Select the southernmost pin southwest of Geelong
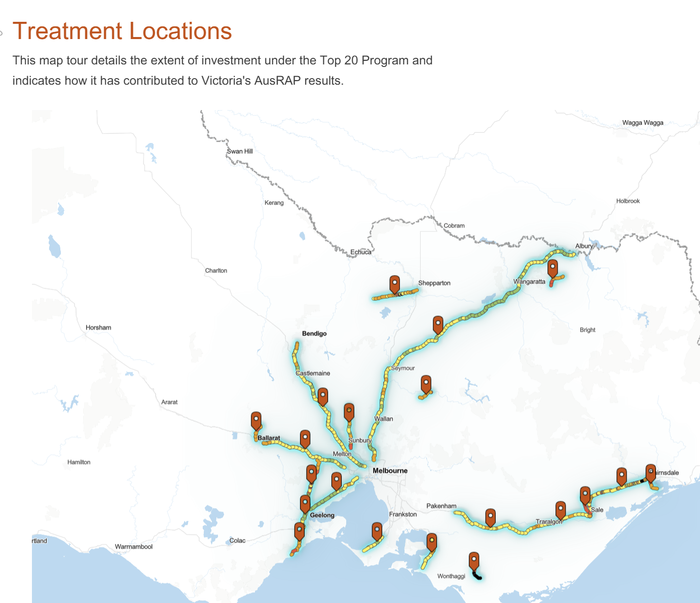Viewport: 700px width, 603px height. 300,530
